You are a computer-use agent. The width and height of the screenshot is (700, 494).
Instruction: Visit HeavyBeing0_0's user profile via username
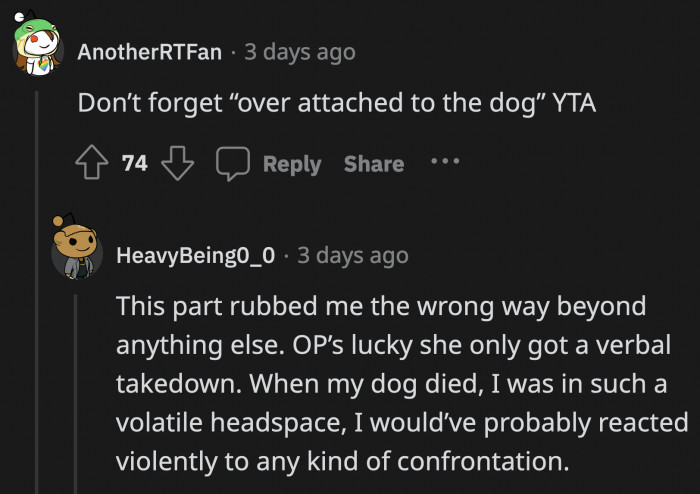tap(196, 256)
